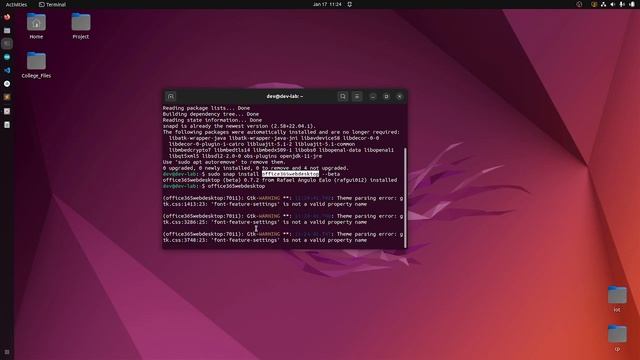Select the College_Files folder on desktop

(x=36, y=65)
